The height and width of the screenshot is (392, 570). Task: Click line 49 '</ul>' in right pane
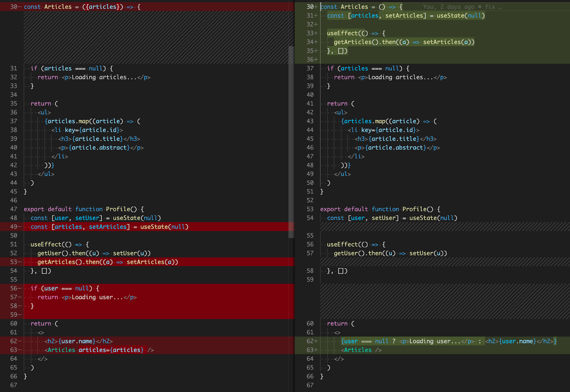pyautogui.click(x=342, y=174)
